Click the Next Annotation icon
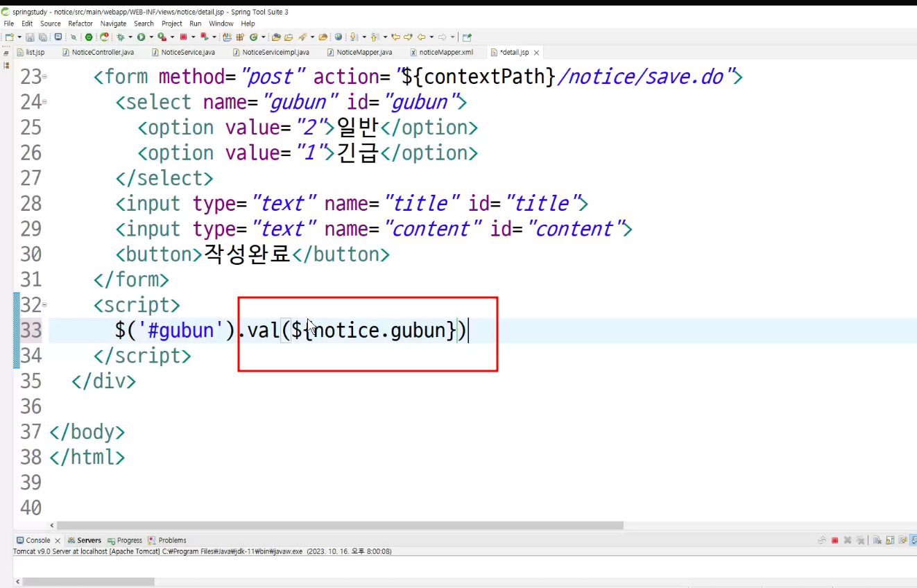Screen dimensions: 917x588 point(353,37)
